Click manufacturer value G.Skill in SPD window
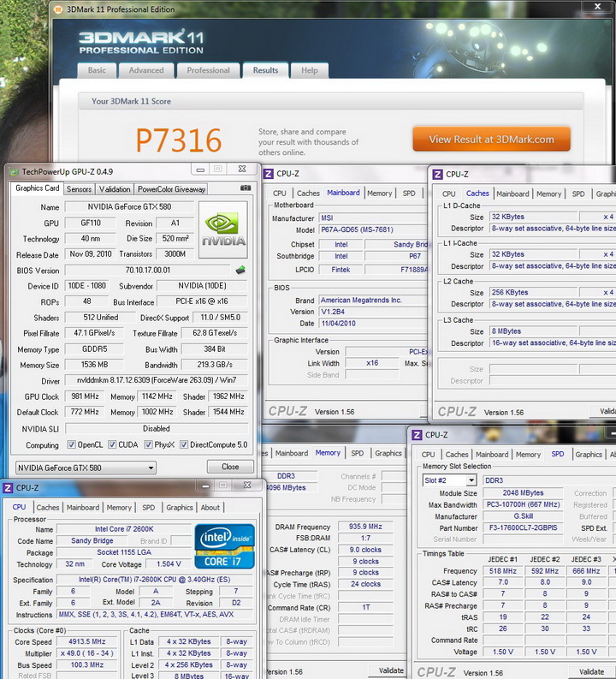This screenshot has height=679, width=616. point(523,516)
